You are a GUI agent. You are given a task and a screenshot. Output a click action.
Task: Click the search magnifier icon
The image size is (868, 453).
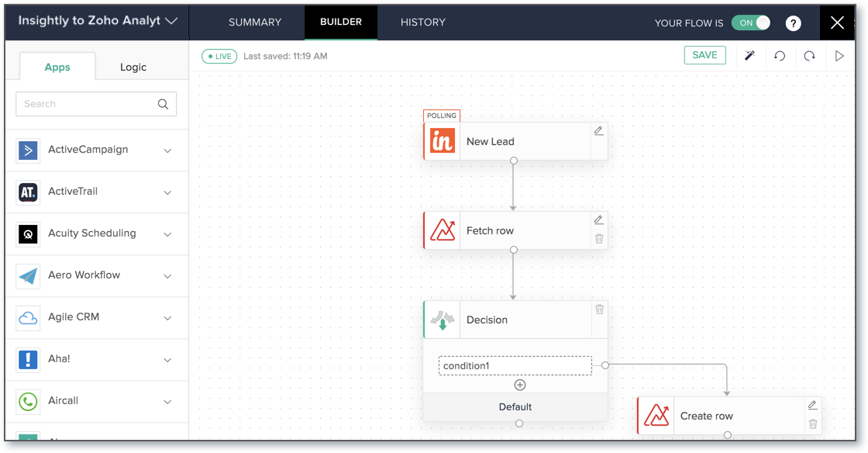point(163,104)
